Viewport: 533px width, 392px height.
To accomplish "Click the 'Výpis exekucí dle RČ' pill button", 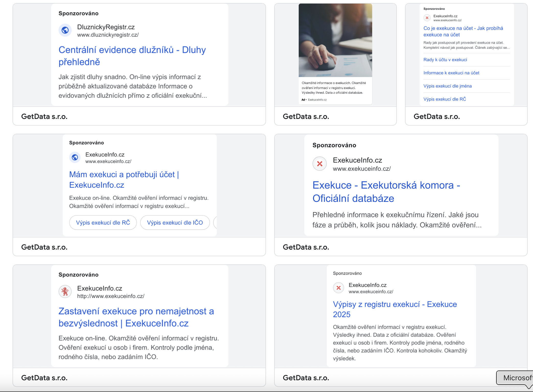I will click(x=103, y=223).
